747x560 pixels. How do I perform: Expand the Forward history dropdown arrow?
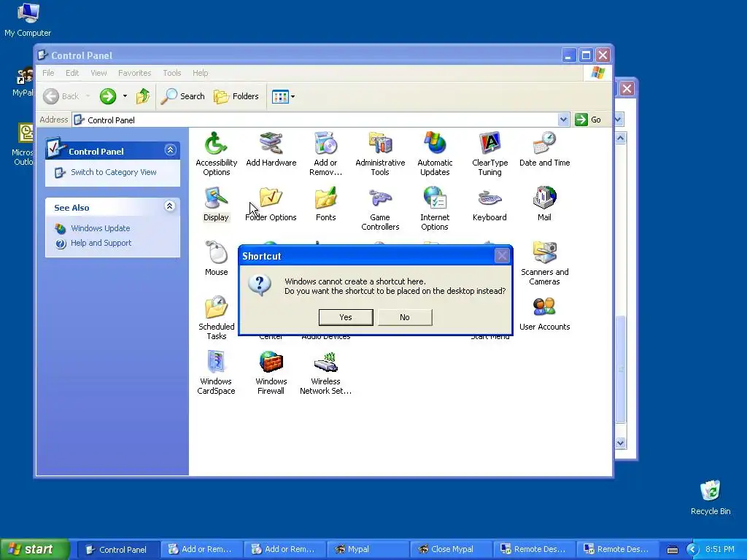[x=125, y=96]
